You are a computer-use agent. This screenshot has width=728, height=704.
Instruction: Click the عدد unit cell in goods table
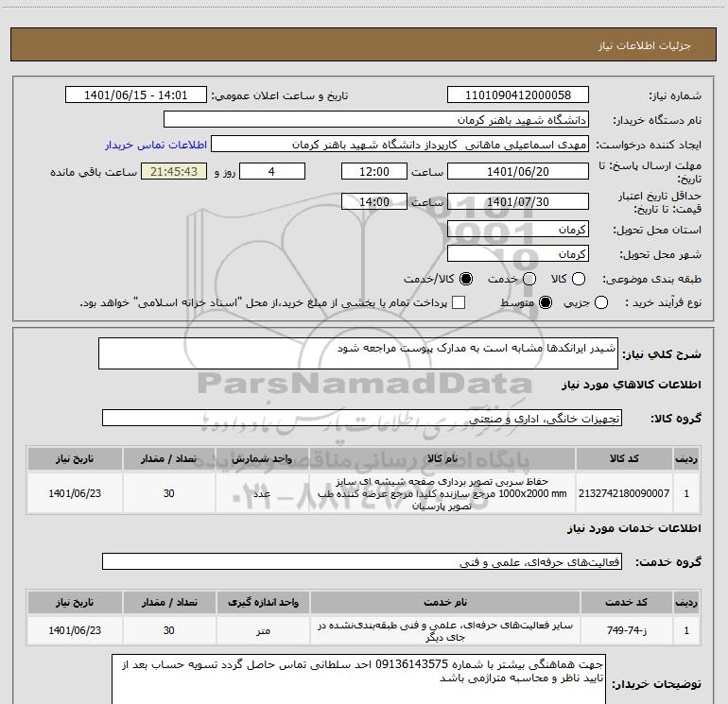point(262,493)
